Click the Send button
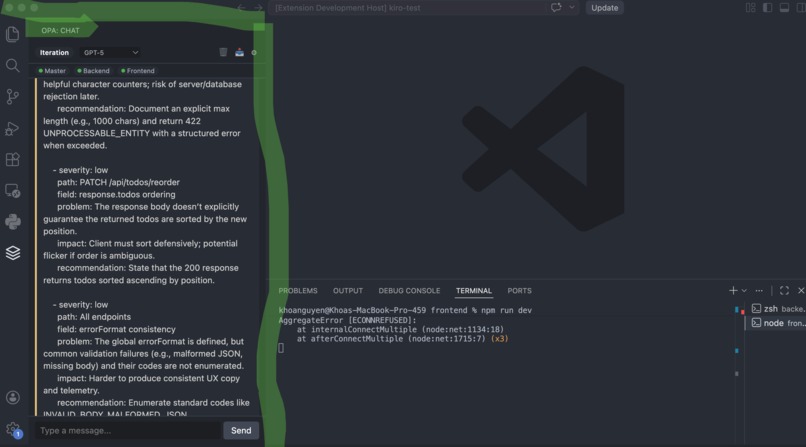 pyautogui.click(x=241, y=431)
